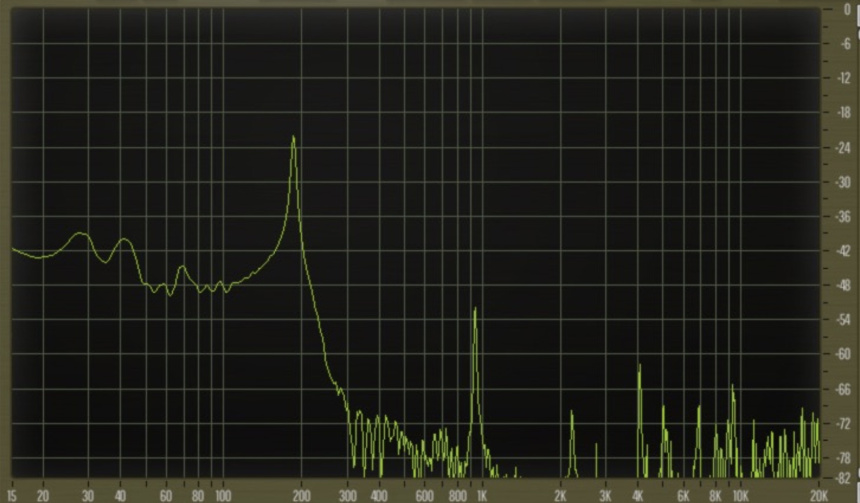Click the 1K frequency axis label
The height and width of the screenshot is (503, 860).
tap(482, 496)
